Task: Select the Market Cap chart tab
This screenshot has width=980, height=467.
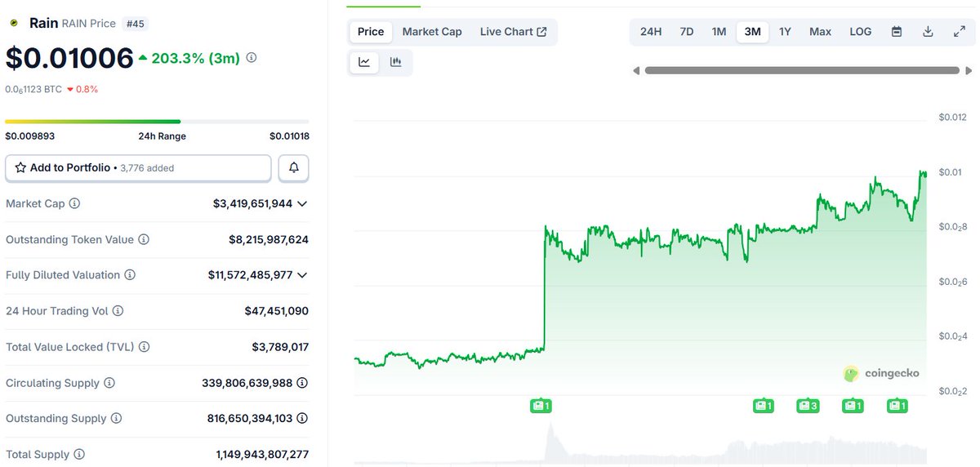Action: coord(432,32)
